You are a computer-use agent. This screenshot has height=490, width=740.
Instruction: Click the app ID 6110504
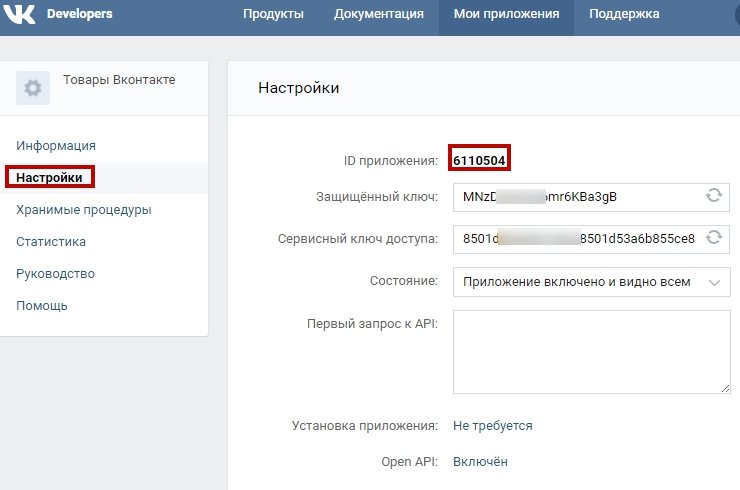pyautogui.click(x=479, y=161)
